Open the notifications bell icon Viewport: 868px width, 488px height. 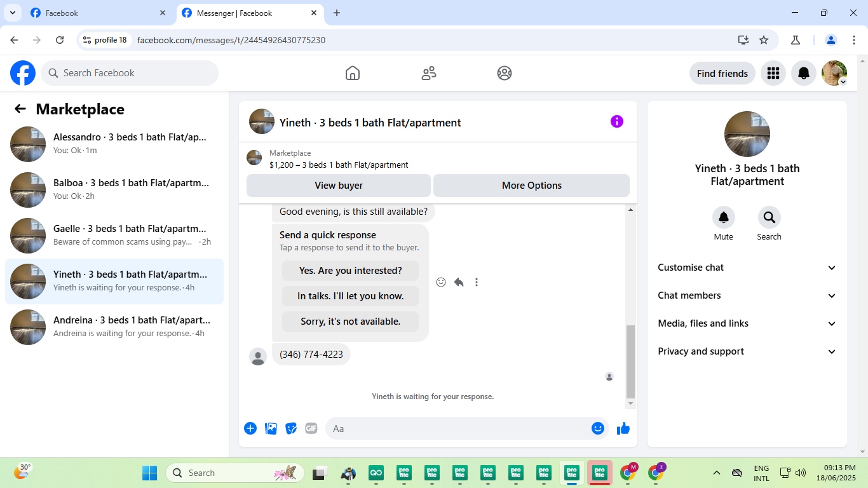pos(804,73)
